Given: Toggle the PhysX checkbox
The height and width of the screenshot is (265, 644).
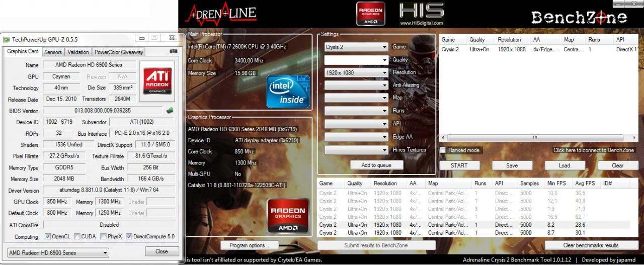Looking at the screenshot, I should [103, 236].
